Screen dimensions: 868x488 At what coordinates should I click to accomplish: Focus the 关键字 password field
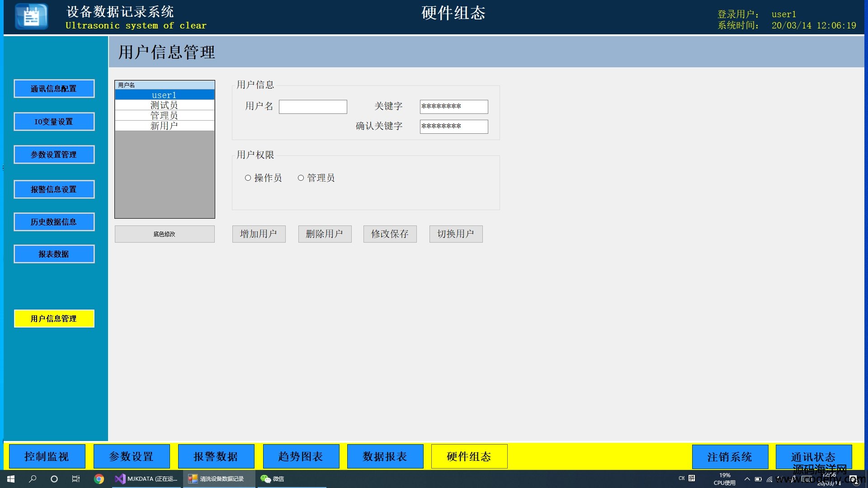pyautogui.click(x=454, y=107)
